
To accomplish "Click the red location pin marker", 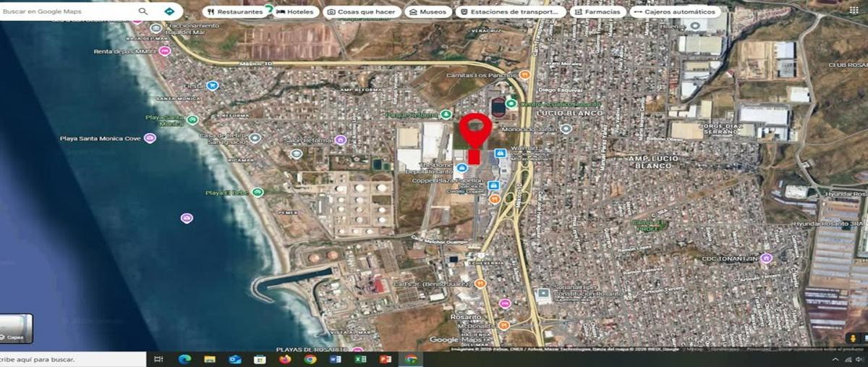I will coord(475,131).
